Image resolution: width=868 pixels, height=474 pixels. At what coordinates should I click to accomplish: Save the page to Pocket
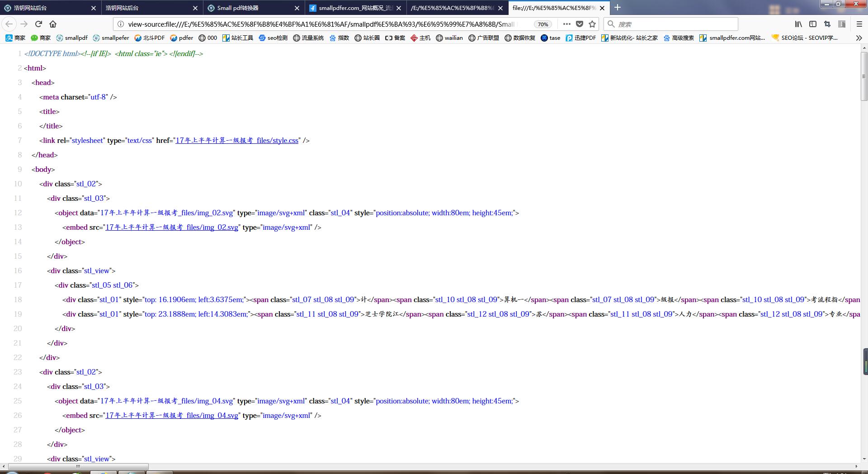click(x=580, y=24)
